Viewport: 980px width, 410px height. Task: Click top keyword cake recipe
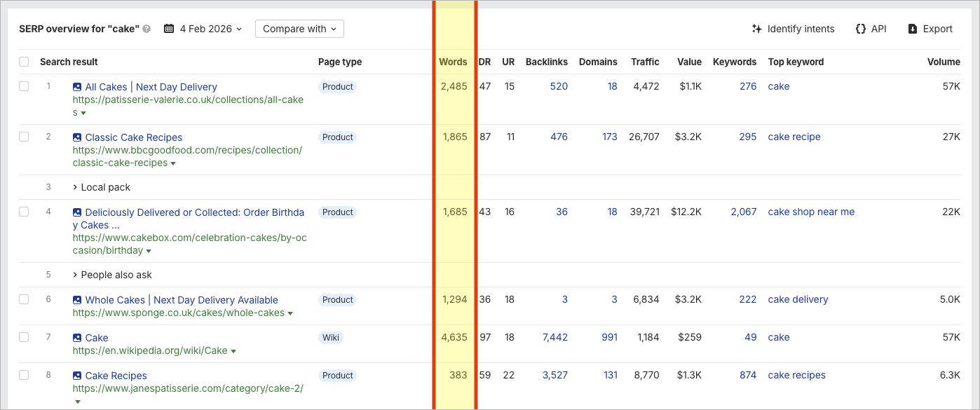click(794, 137)
